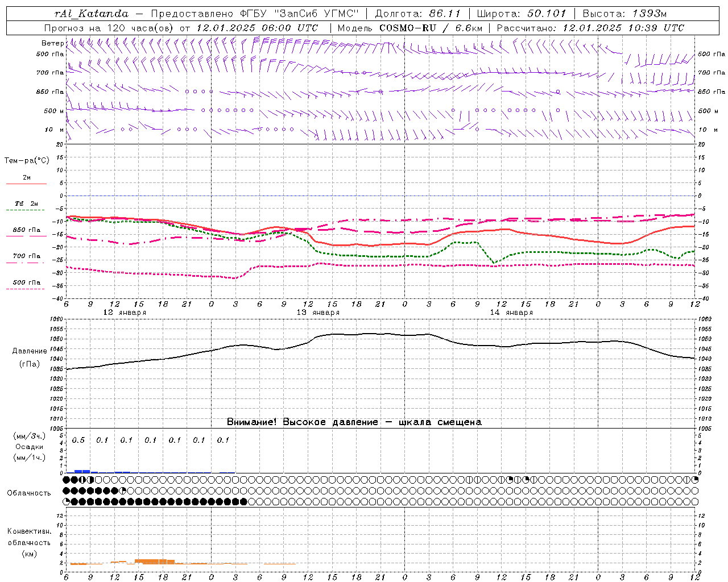Screen dimensions: 728x582
Task: Click the Осадки precipitation panel label
Action: click(x=30, y=447)
